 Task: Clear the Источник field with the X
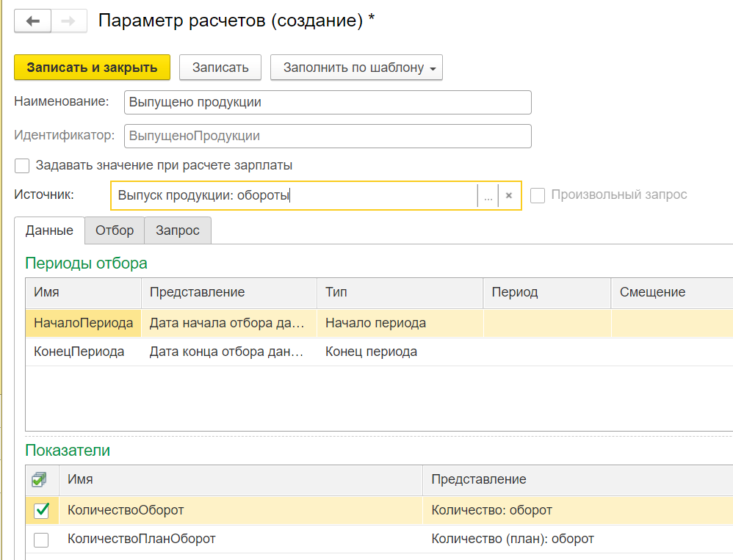tap(509, 196)
